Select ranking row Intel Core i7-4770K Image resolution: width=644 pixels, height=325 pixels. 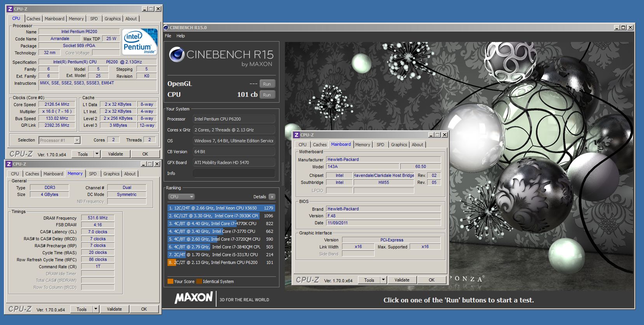[x=221, y=224]
